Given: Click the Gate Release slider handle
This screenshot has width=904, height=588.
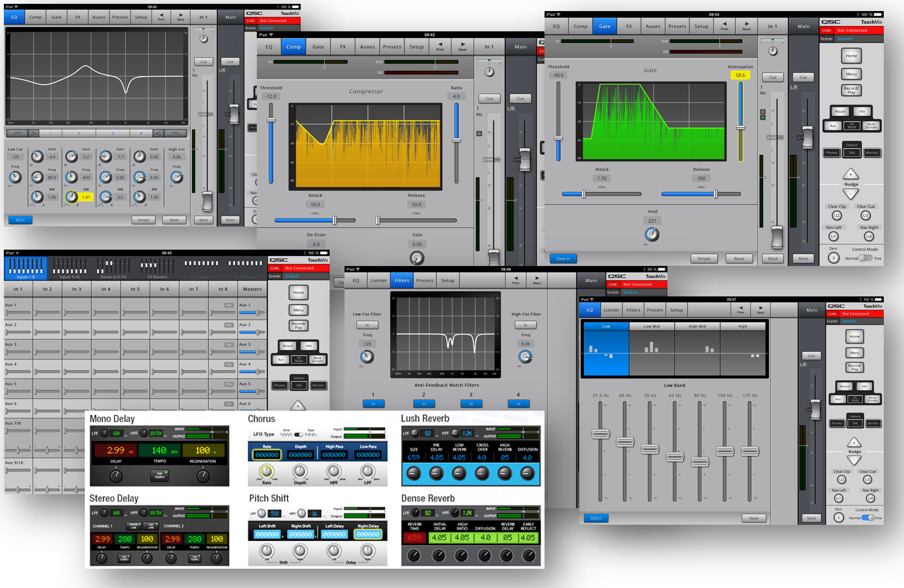Looking at the screenshot, I should (716, 194).
